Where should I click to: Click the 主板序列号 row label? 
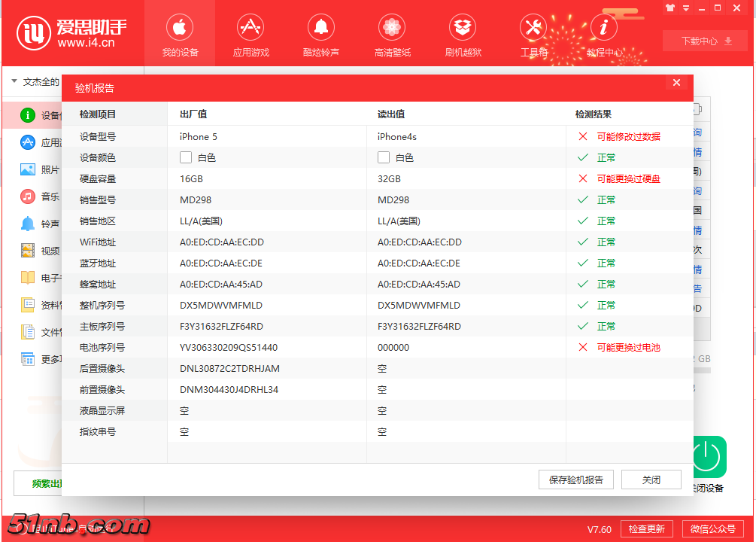[x=102, y=326]
